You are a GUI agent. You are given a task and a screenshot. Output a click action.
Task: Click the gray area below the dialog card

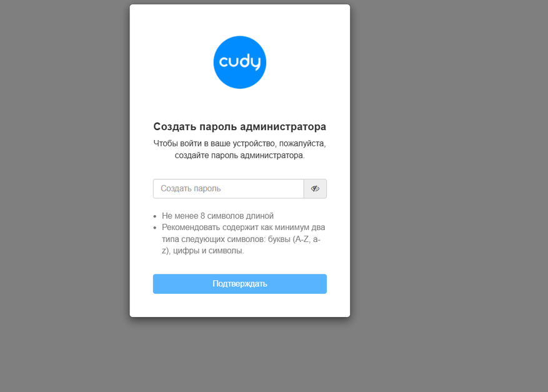(240, 354)
